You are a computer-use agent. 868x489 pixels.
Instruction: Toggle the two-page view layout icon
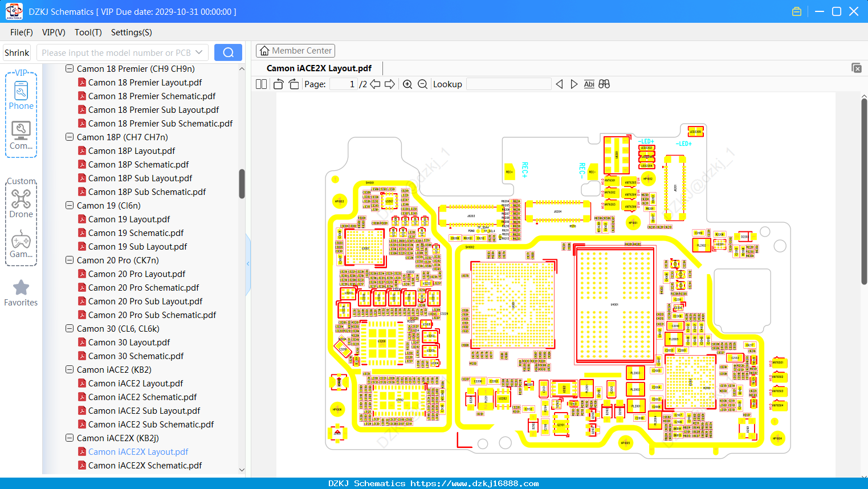pyautogui.click(x=261, y=84)
